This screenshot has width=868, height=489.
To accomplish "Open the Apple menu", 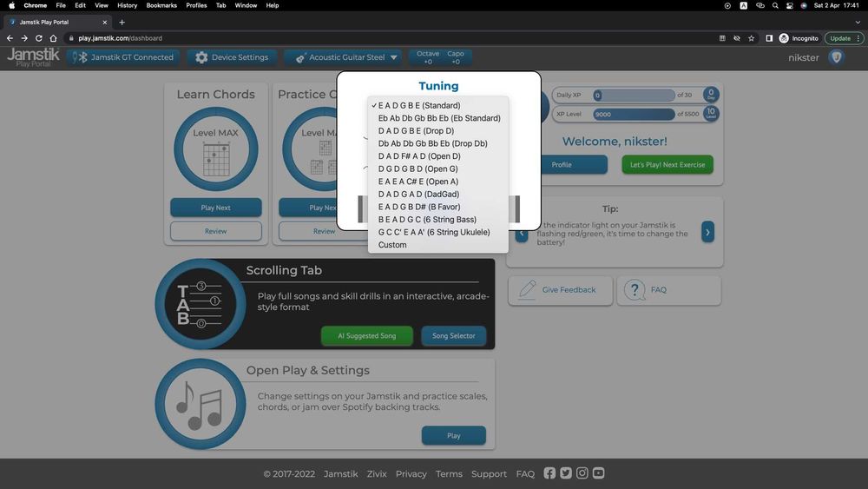I will coord(11,5).
